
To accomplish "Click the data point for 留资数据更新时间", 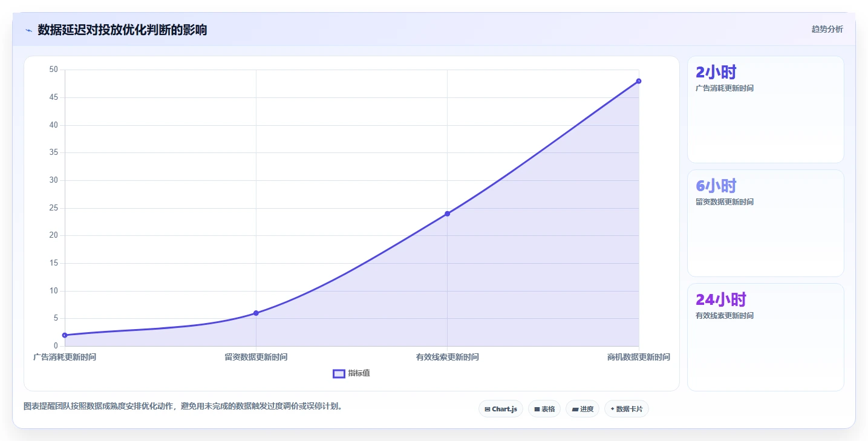I will pyautogui.click(x=256, y=313).
